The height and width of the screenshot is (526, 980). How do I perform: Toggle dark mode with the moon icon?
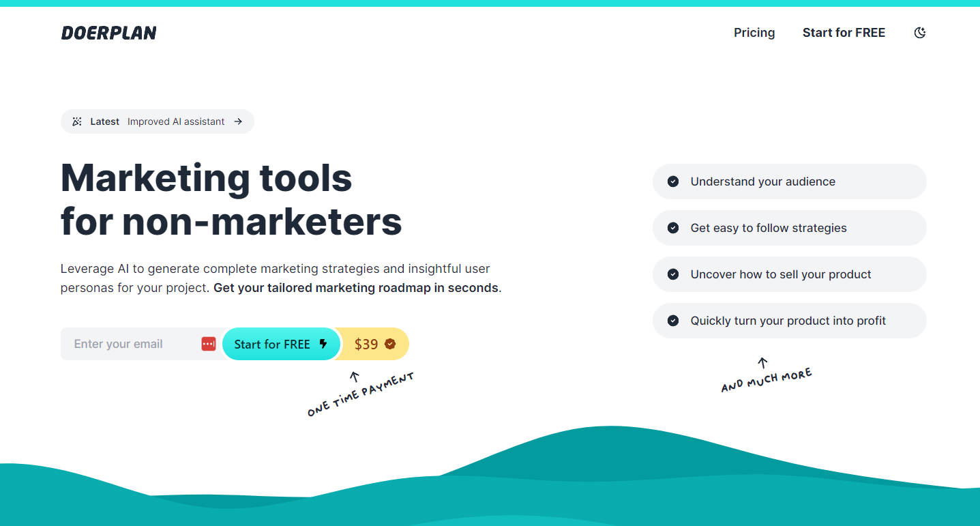tap(920, 33)
